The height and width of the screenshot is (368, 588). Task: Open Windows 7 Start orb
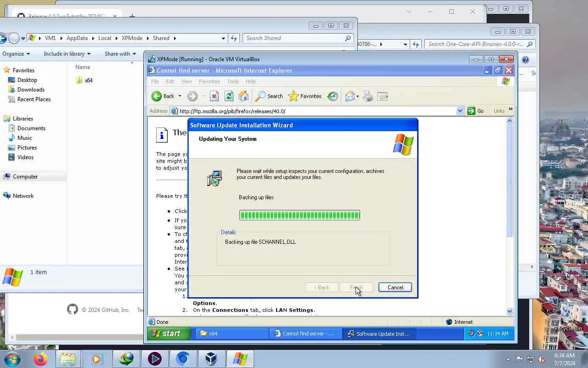point(12,359)
